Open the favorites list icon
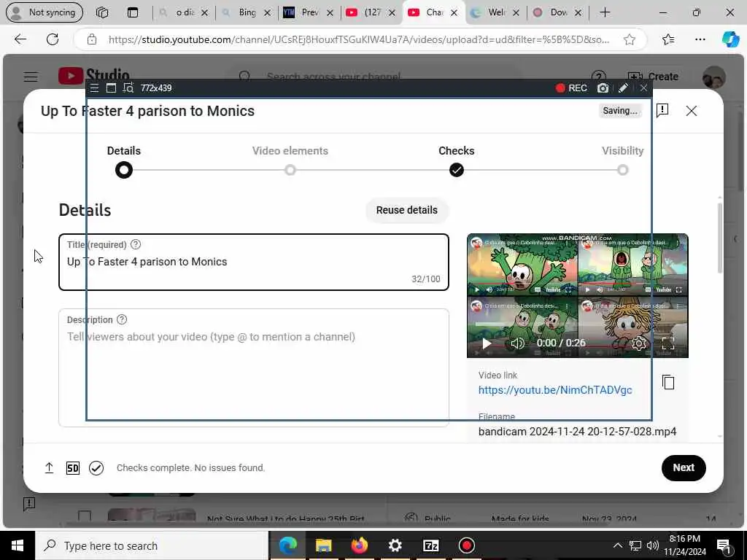Viewport: 747px width, 560px height. pyautogui.click(x=668, y=39)
